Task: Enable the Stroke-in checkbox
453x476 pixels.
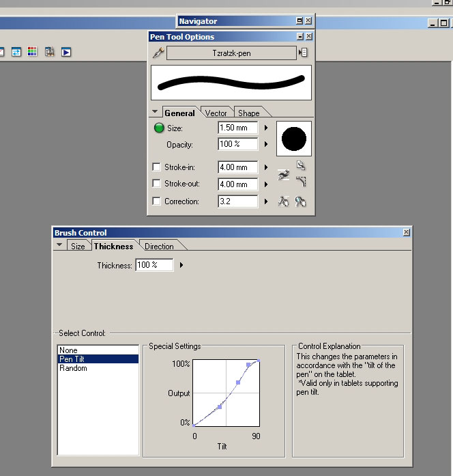Action: (156, 167)
